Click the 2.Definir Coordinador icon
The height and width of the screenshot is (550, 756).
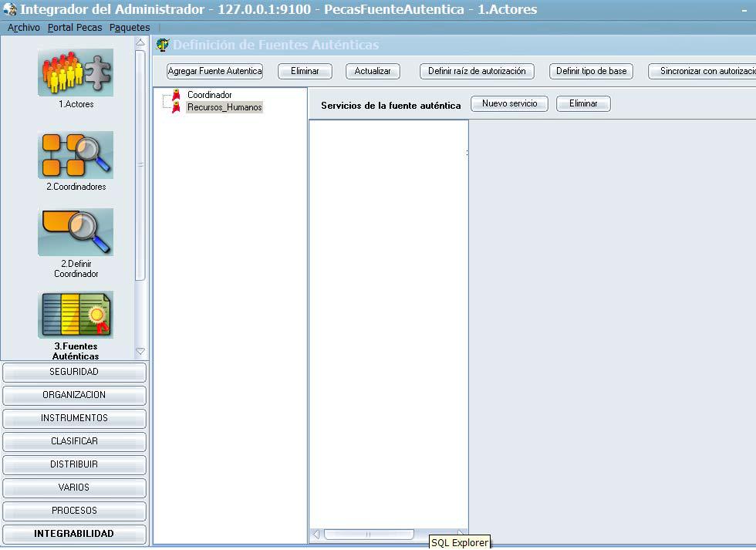(76, 232)
